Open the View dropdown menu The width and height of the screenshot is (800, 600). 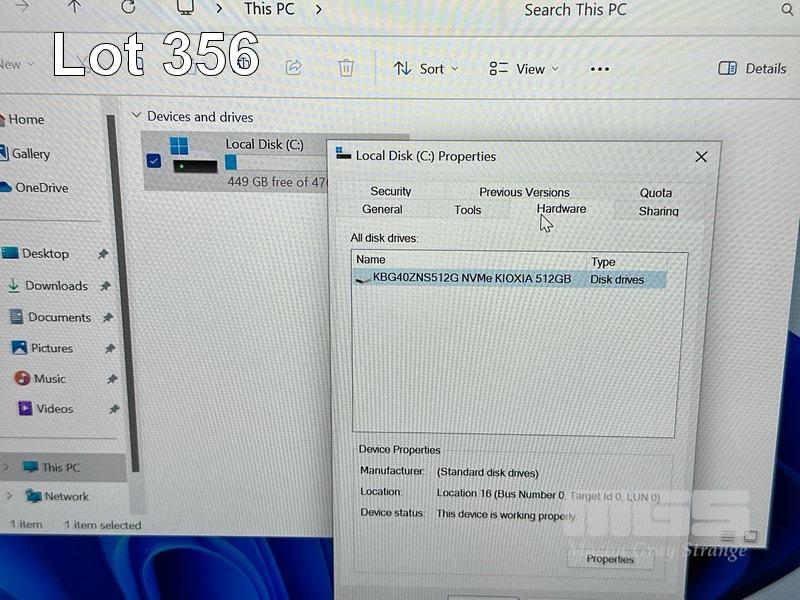tap(524, 69)
